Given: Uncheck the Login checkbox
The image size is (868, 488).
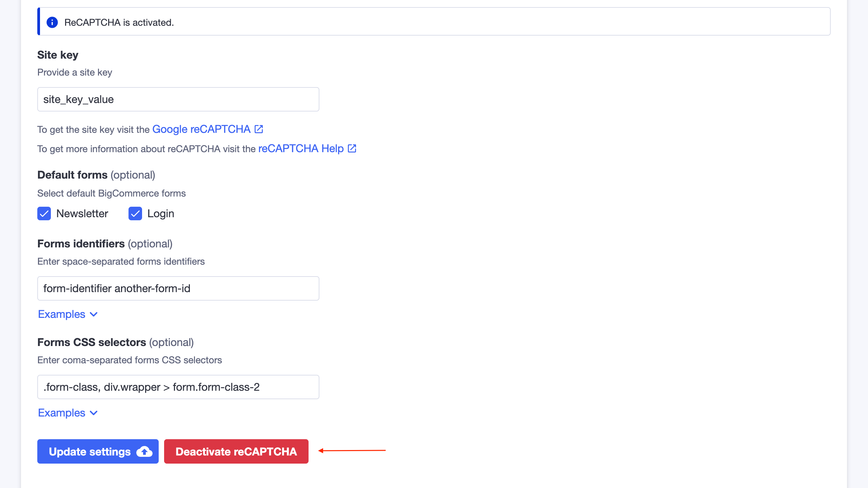Looking at the screenshot, I should pyautogui.click(x=135, y=213).
